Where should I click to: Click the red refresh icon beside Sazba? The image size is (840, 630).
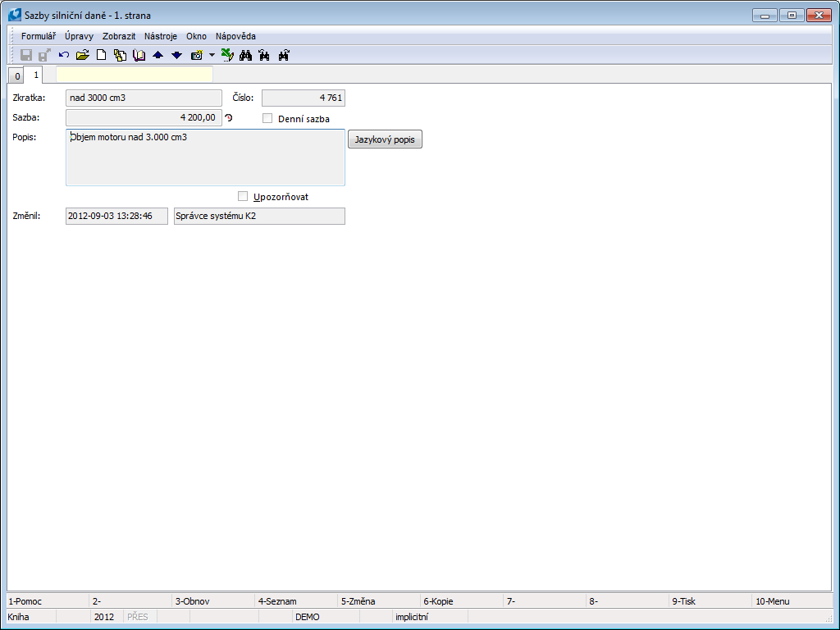click(x=229, y=117)
